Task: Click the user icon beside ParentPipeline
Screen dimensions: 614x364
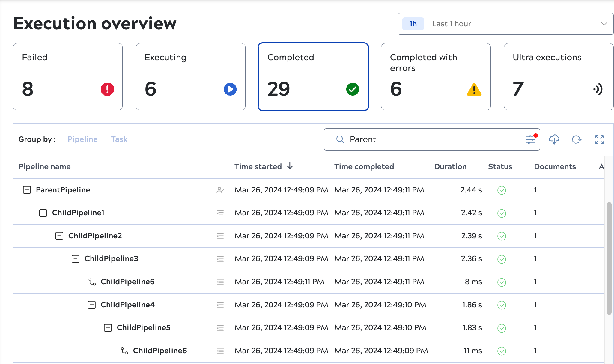Action: click(x=220, y=190)
